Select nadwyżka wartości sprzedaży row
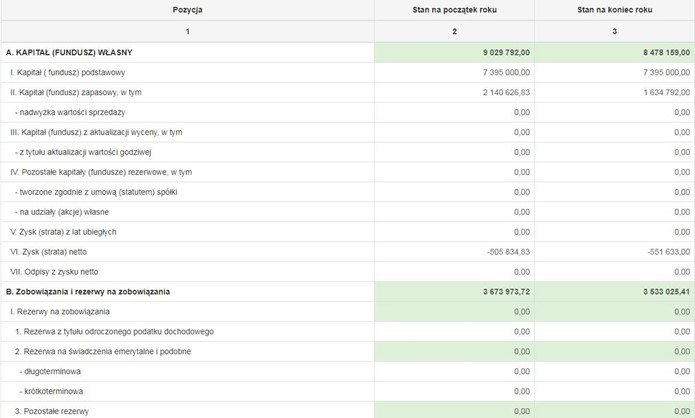Viewport: 695px width, 418px height. (x=348, y=112)
